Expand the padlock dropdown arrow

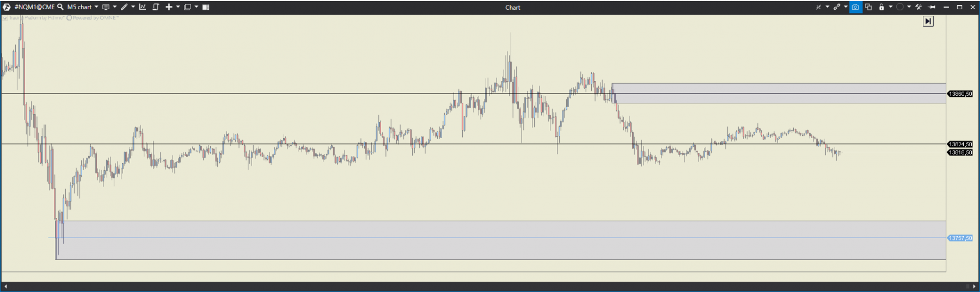point(891,7)
